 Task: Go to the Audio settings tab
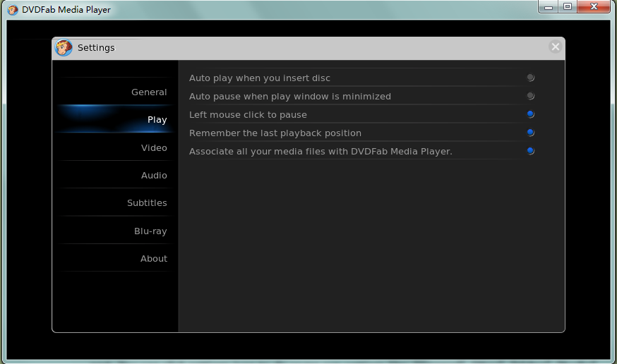tap(154, 176)
